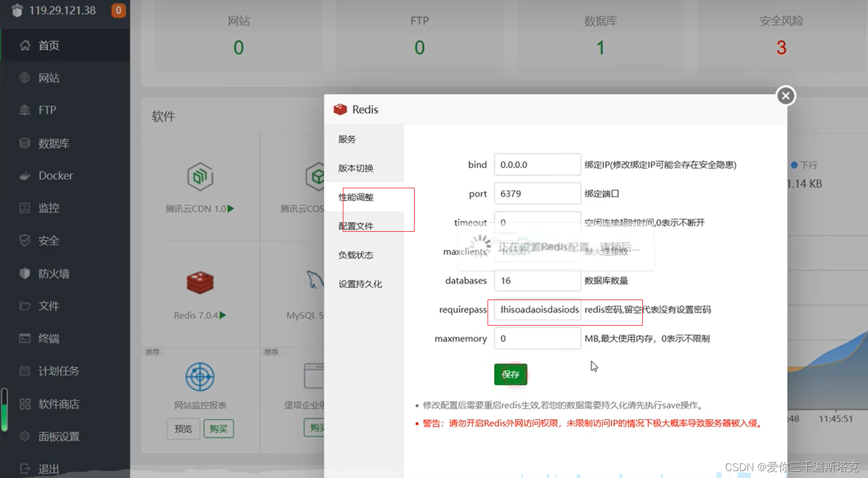The height and width of the screenshot is (478, 868).
Task: Click the database icon beside 数据库
Action: point(25,143)
